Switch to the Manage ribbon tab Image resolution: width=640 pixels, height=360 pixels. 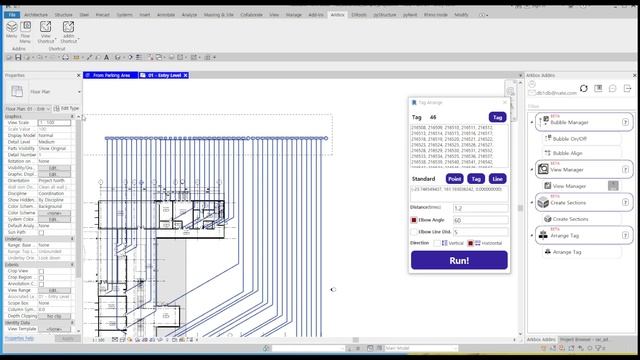coord(293,15)
